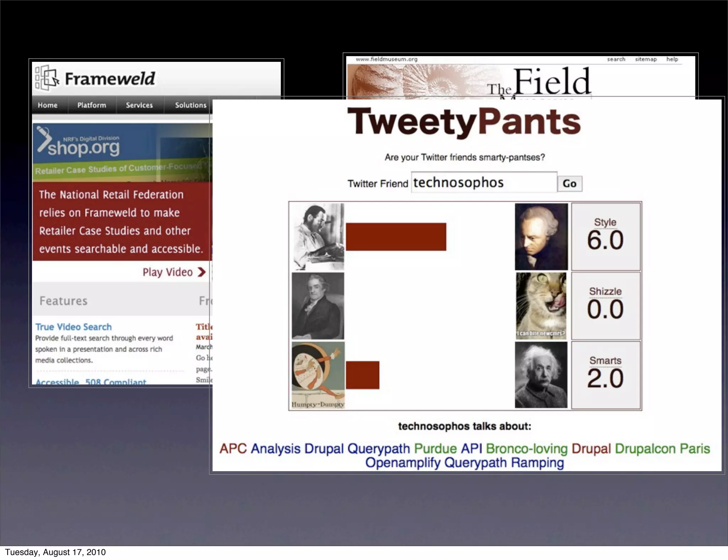Click the red Drupal tag
The height and width of the screenshot is (560, 728).
point(591,449)
